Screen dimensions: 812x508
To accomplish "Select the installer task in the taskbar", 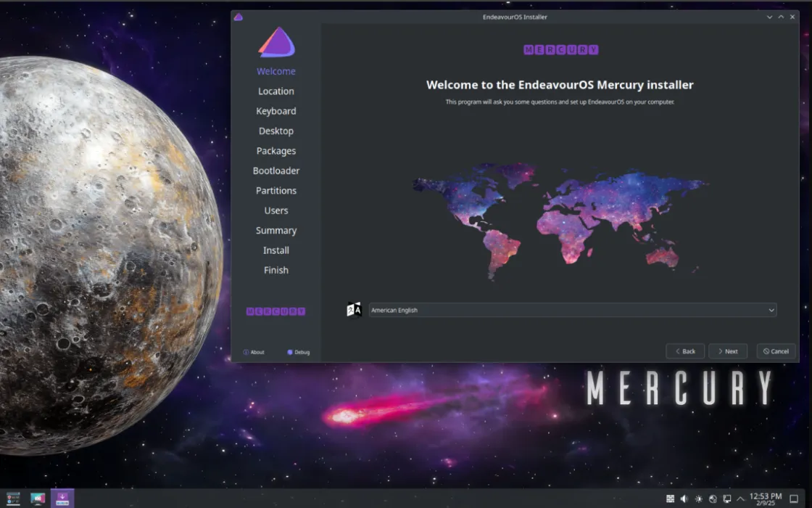I will [62, 499].
